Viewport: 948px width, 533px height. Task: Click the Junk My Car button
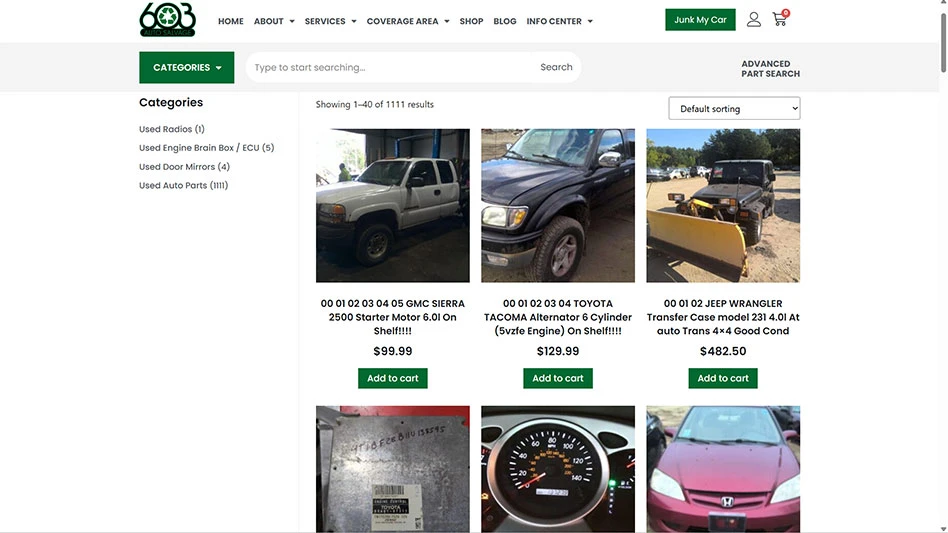pos(700,19)
